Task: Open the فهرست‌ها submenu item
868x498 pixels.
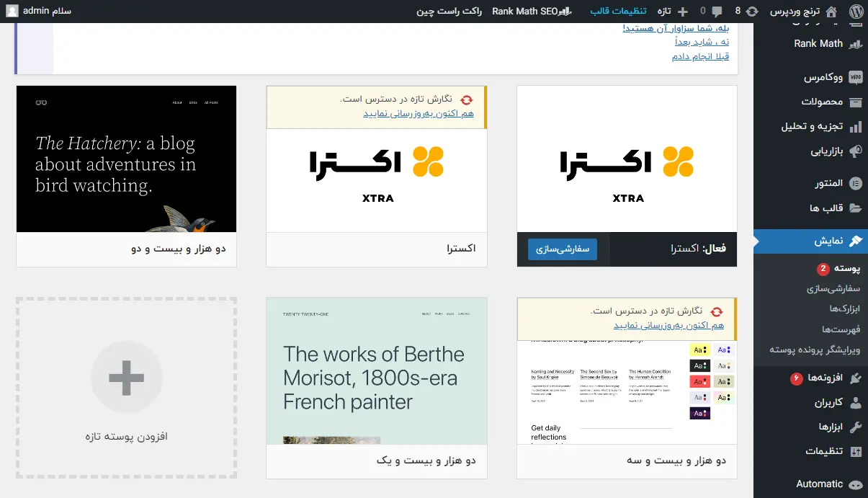Action: click(841, 329)
